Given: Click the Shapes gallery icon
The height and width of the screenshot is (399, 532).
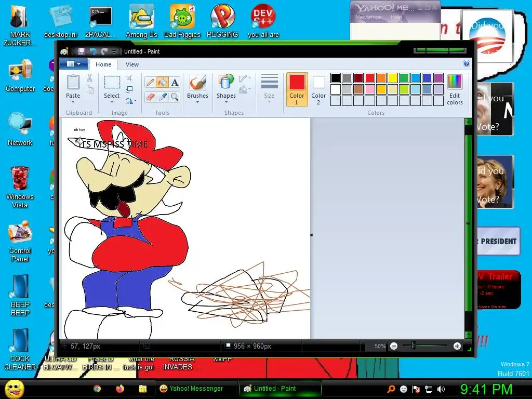Looking at the screenshot, I should pos(226,82).
